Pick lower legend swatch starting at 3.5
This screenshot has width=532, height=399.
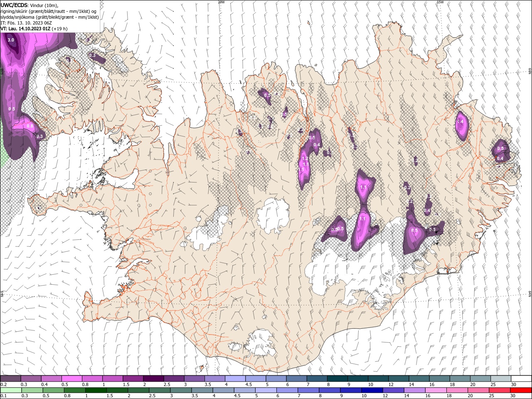[202, 390]
